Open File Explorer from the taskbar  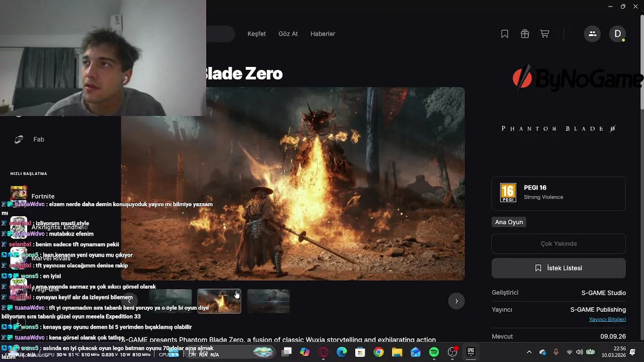click(x=397, y=352)
